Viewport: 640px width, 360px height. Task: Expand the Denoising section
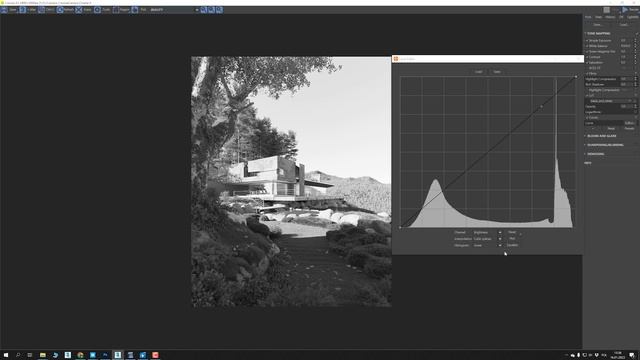[595, 154]
